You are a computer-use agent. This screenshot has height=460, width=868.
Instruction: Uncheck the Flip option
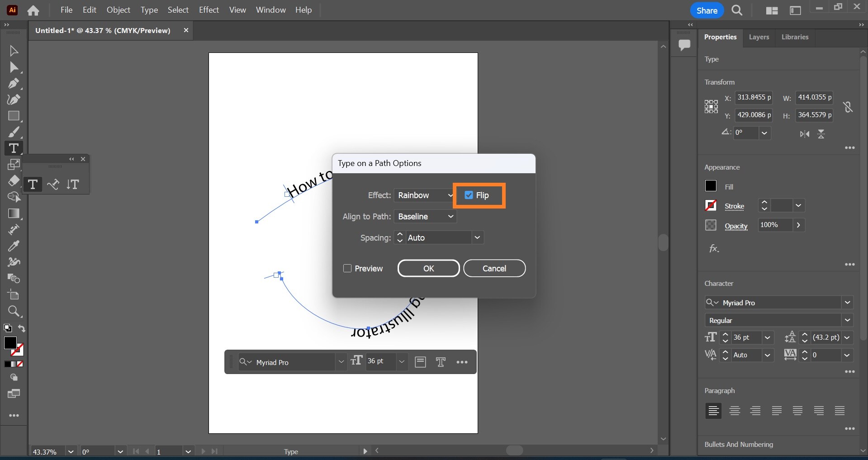click(469, 195)
